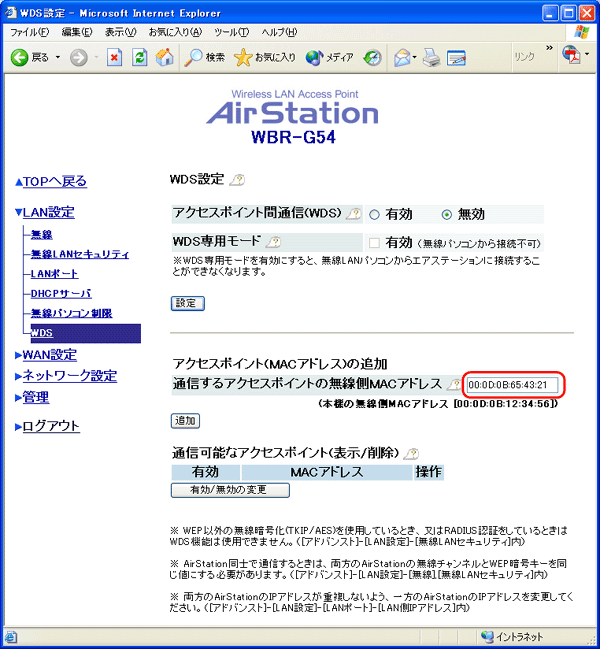
Task: Select 有効 radio for WDS communication
Action: click(x=374, y=215)
